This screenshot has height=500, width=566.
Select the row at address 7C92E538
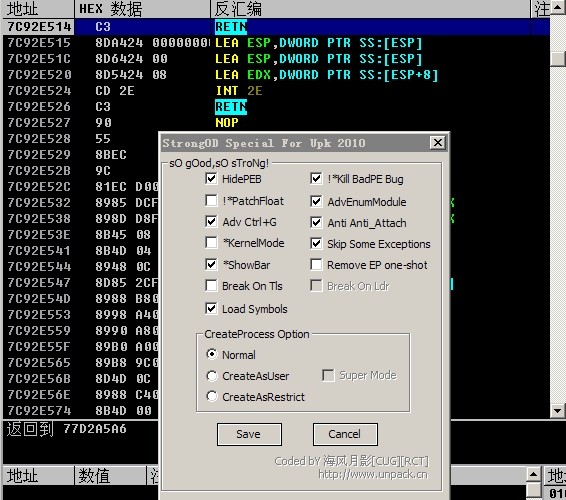point(80,219)
